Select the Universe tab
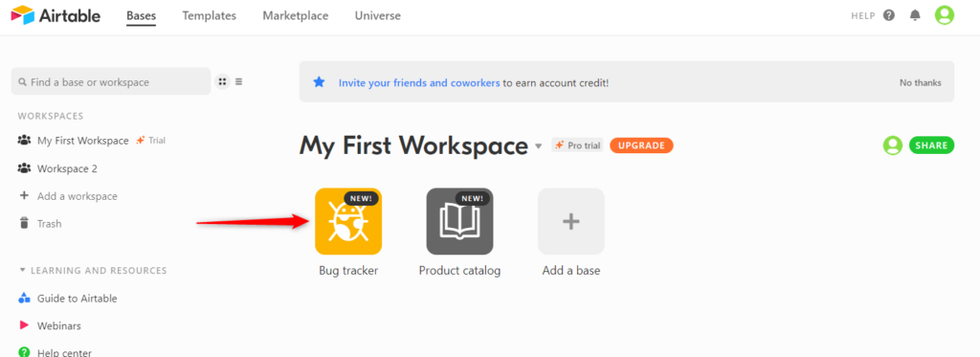980x357 pixels. pos(377,15)
